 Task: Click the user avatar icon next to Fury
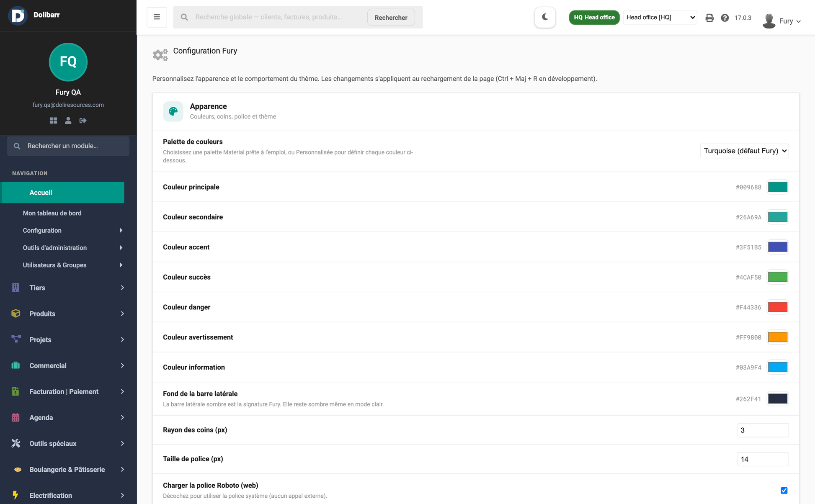tap(769, 21)
